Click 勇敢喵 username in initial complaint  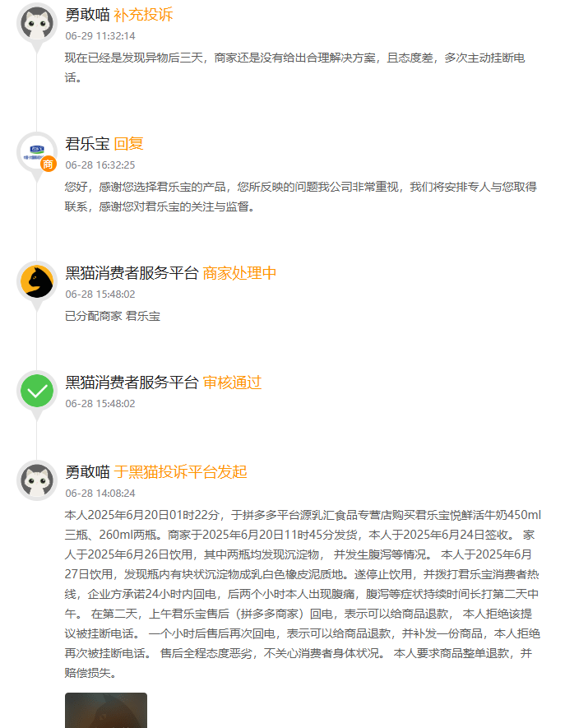pos(87,472)
